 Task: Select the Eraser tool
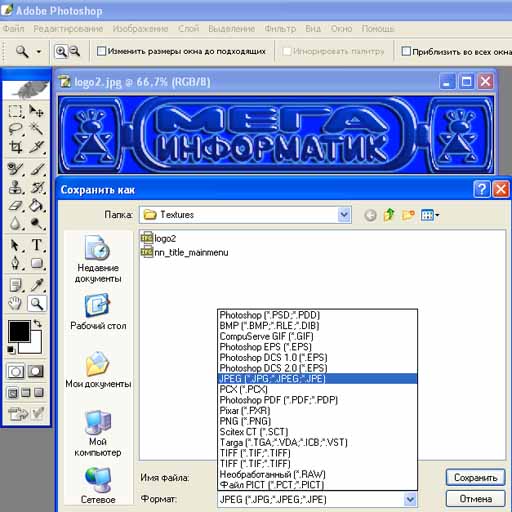point(15,205)
